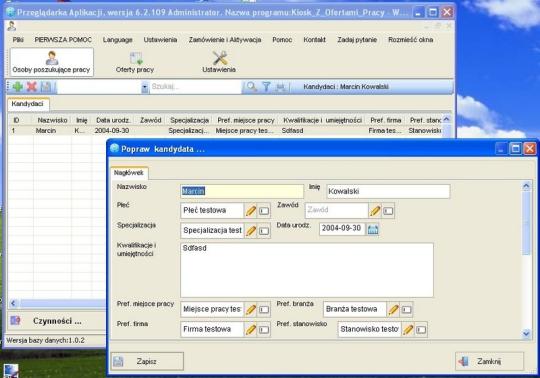Click the Czynności icon at bottom left
The height and width of the screenshot is (378, 540).
pyautogui.click(x=15, y=321)
